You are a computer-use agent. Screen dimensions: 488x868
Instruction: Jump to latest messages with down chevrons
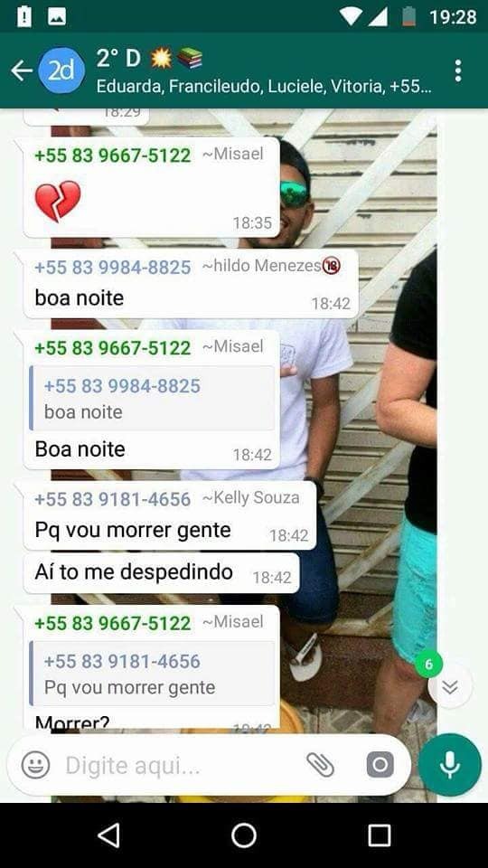click(450, 686)
